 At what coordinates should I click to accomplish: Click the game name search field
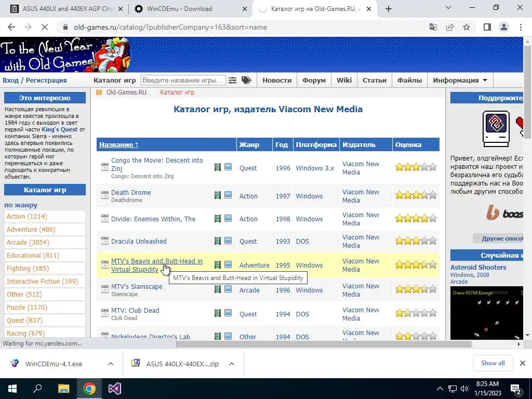pyautogui.click(x=183, y=81)
